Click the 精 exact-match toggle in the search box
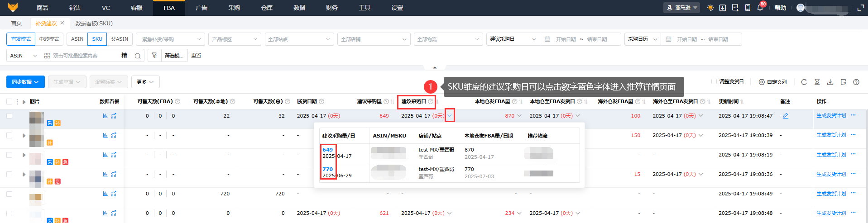 click(x=124, y=55)
